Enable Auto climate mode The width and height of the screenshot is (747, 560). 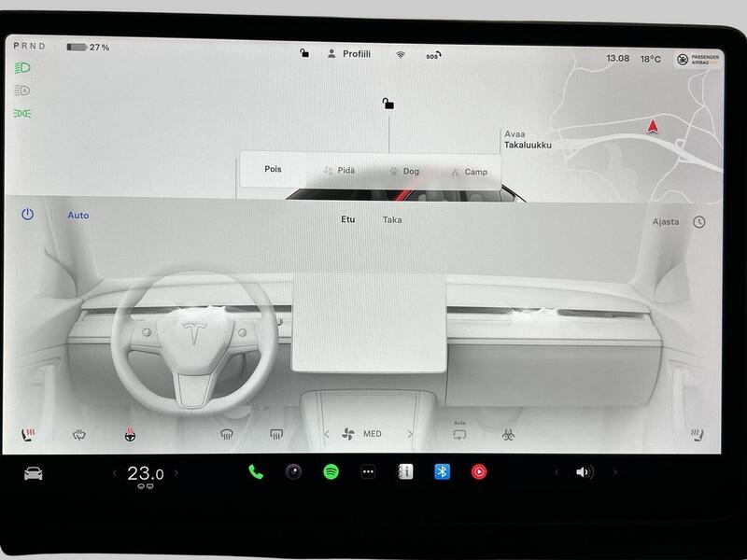(79, 215)
